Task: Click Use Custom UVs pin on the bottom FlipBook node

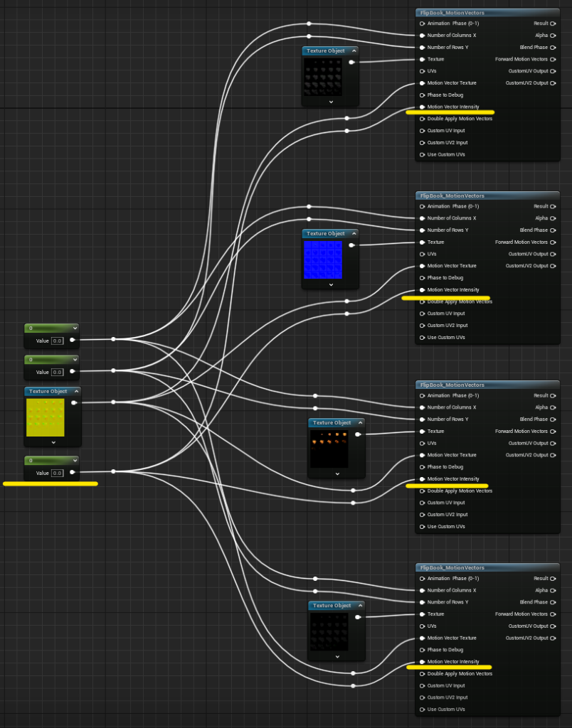Action: [423, 710]
